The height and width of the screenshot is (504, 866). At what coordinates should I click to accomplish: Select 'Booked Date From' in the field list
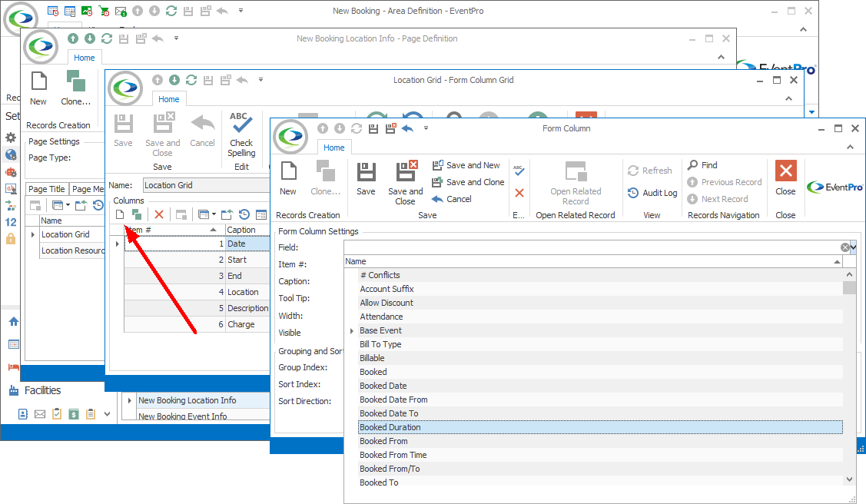point(600,399)
